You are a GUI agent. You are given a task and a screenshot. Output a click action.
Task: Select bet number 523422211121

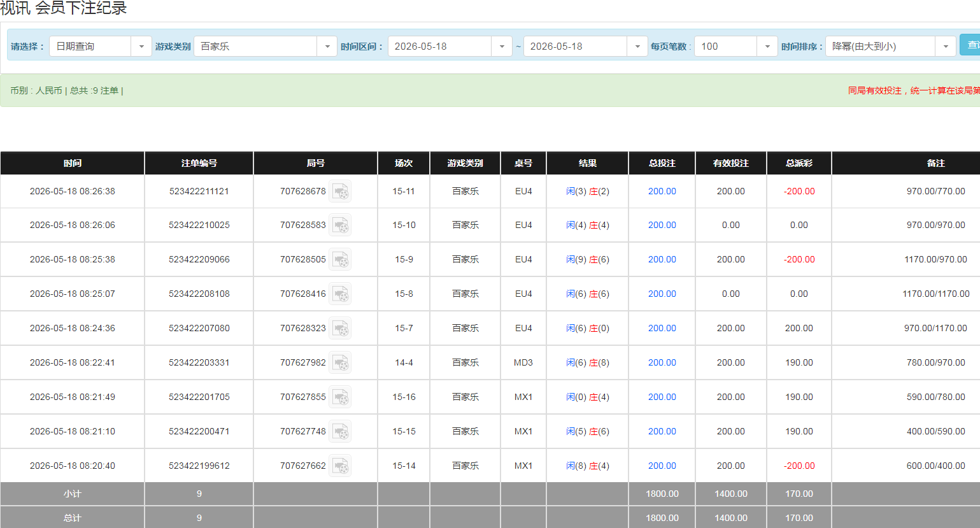coord(199,191)
